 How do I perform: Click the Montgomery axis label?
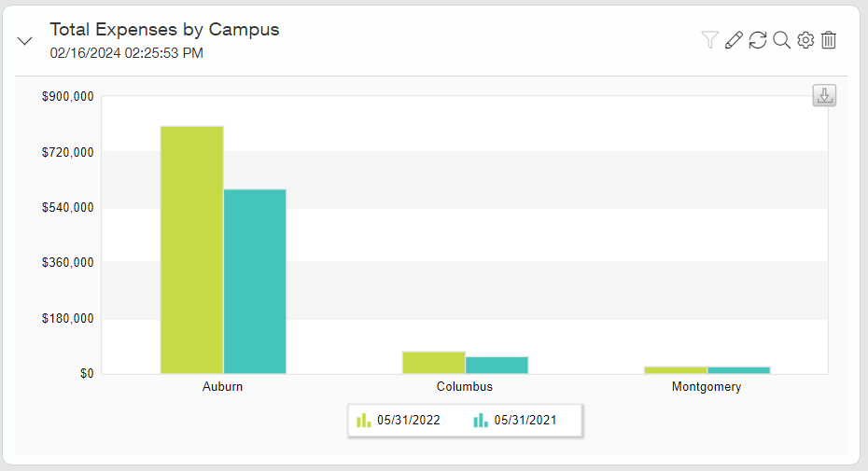click(x=707, y=386)
